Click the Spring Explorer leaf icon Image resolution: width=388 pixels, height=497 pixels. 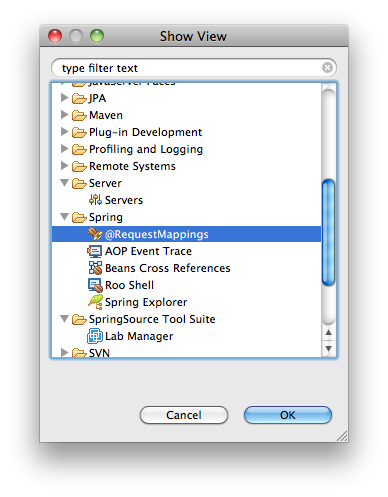[x=95, y=302]
